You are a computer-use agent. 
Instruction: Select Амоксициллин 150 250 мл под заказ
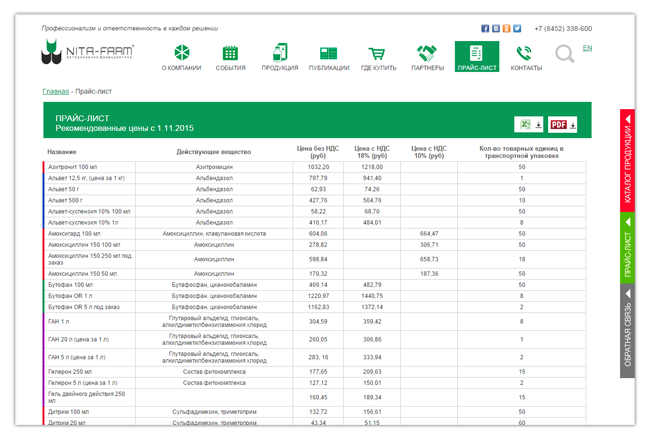(x=90, y=259)
